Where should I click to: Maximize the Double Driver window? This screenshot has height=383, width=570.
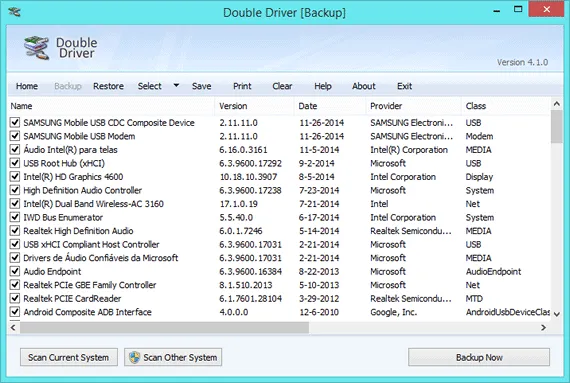point(518,9)
